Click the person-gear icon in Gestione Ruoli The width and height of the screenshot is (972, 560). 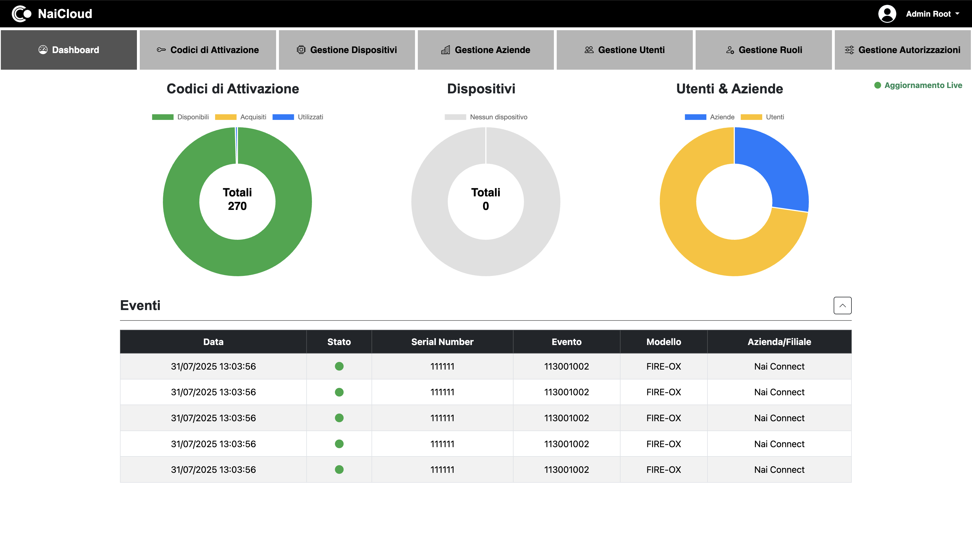point(729,50)
